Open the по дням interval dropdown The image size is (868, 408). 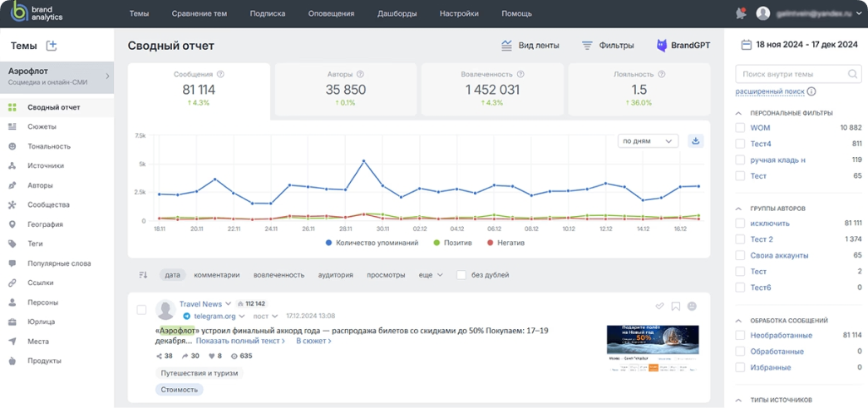[648, 141]
